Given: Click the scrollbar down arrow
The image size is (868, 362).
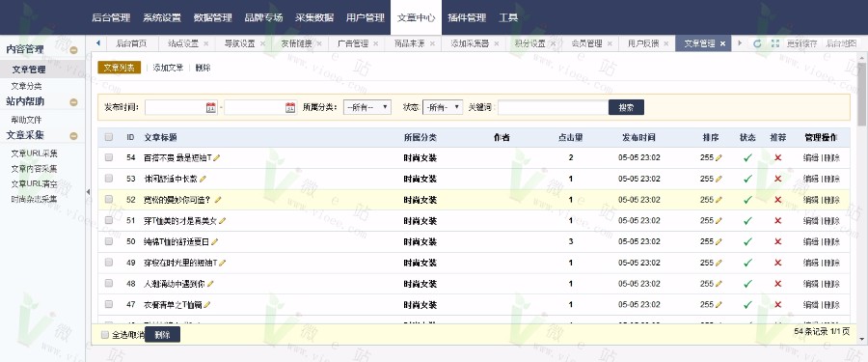Looking at the screenshot, I should point(862,339).
